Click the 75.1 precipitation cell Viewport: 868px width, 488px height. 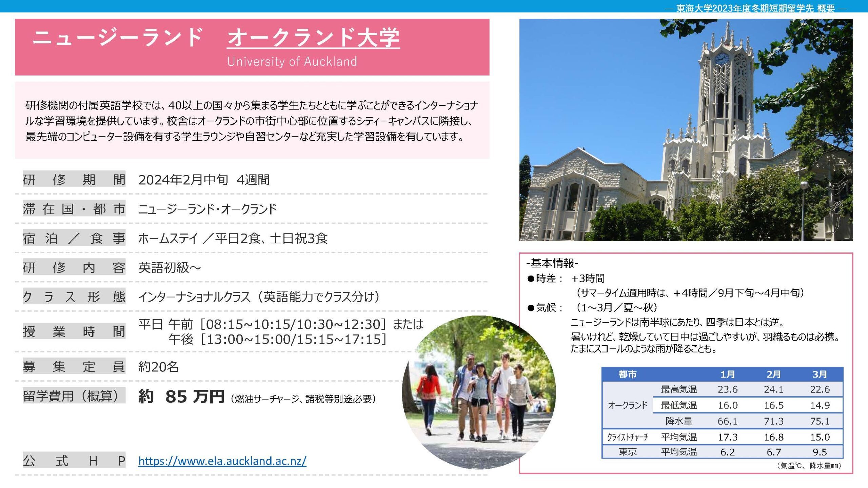(820, 421)
